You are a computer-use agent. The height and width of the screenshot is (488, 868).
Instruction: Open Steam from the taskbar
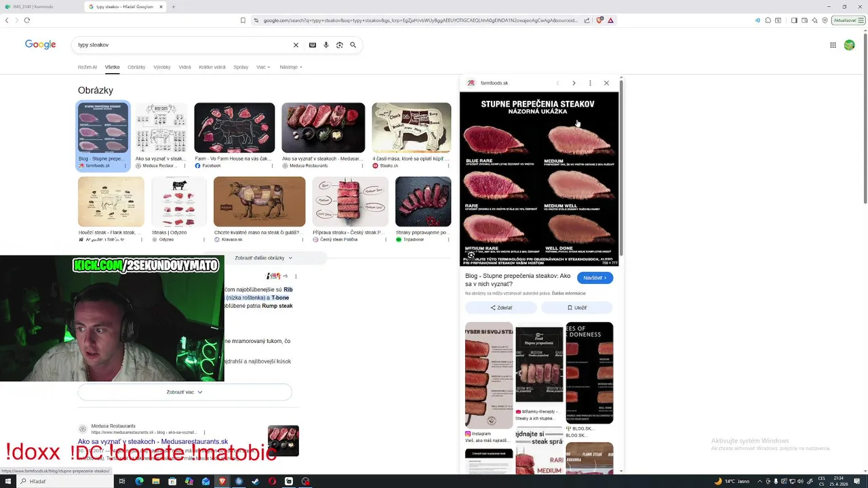click(x=255, y=481)
